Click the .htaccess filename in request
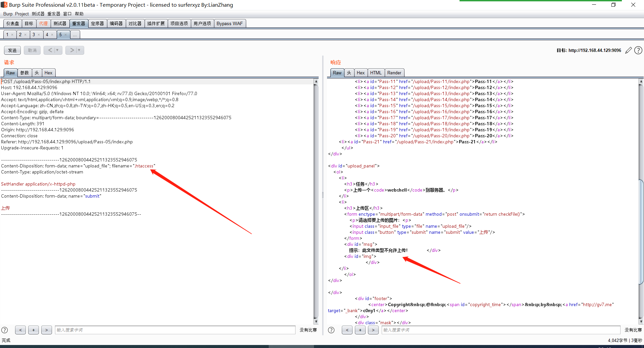Image resolution: width=644 pixels, height=348 pixels. 144,166
